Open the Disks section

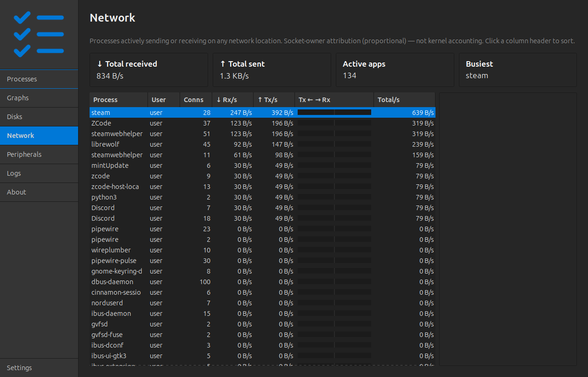point(39,117)
